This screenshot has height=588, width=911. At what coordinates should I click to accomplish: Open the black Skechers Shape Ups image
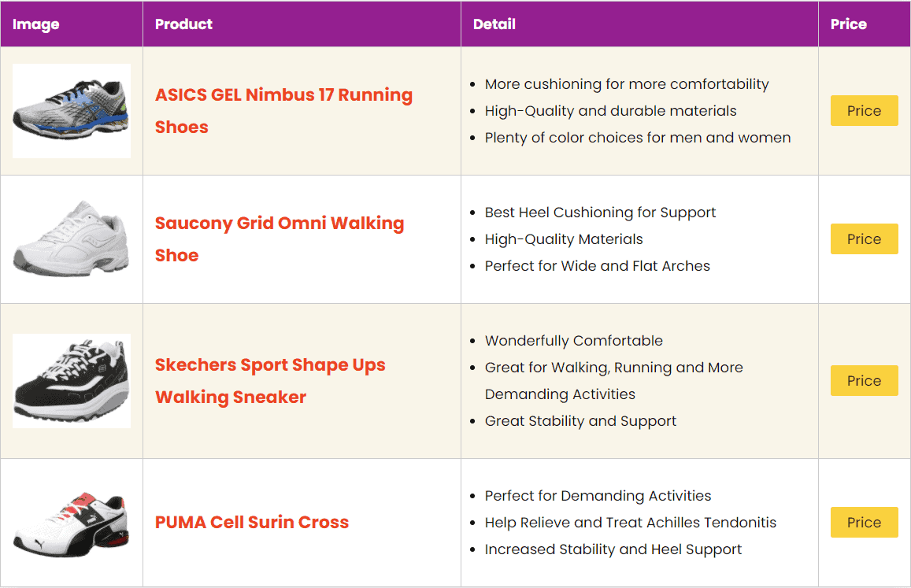click(x=72, y=381)
